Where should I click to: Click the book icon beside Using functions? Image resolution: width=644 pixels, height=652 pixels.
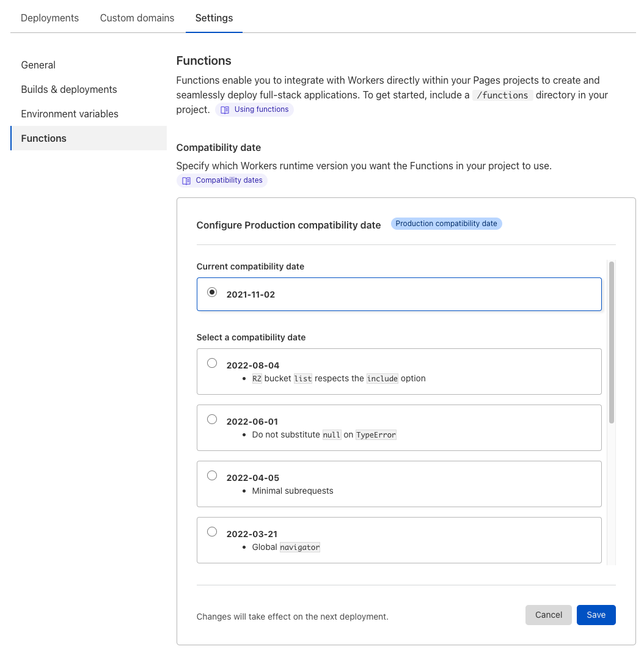pyautogui.click(x=225, y=110)
